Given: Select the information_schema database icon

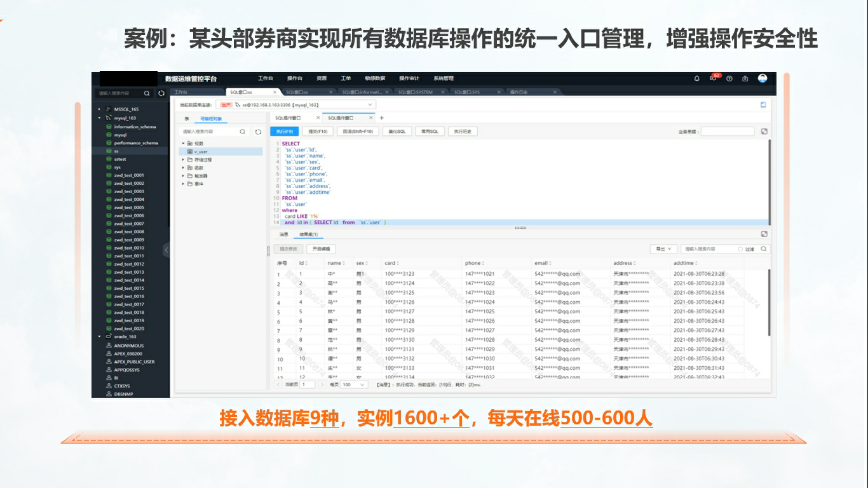Looking at the screenshot, I should click(x=109, y=127).
